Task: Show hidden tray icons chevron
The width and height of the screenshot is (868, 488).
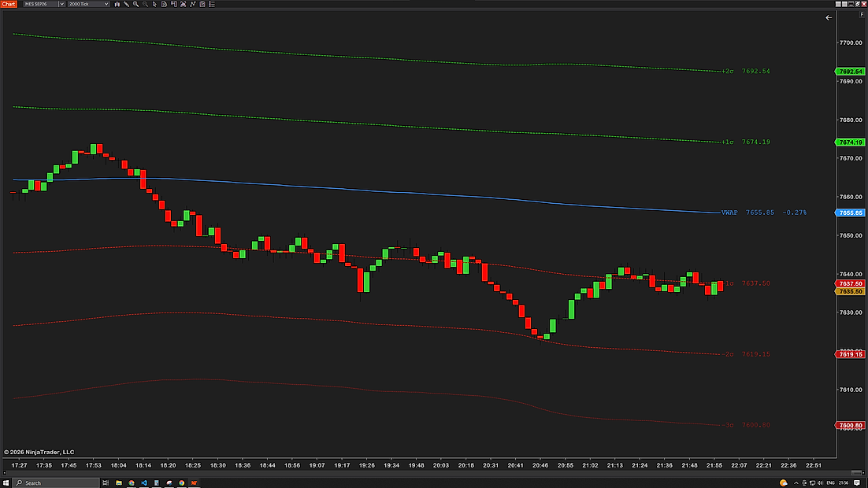Action: [796, 483]
